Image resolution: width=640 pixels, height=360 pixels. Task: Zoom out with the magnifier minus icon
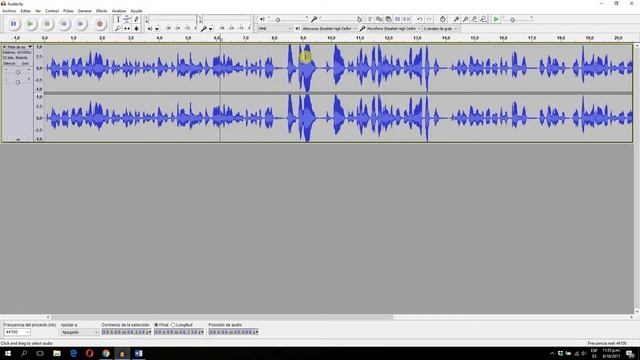465,19
